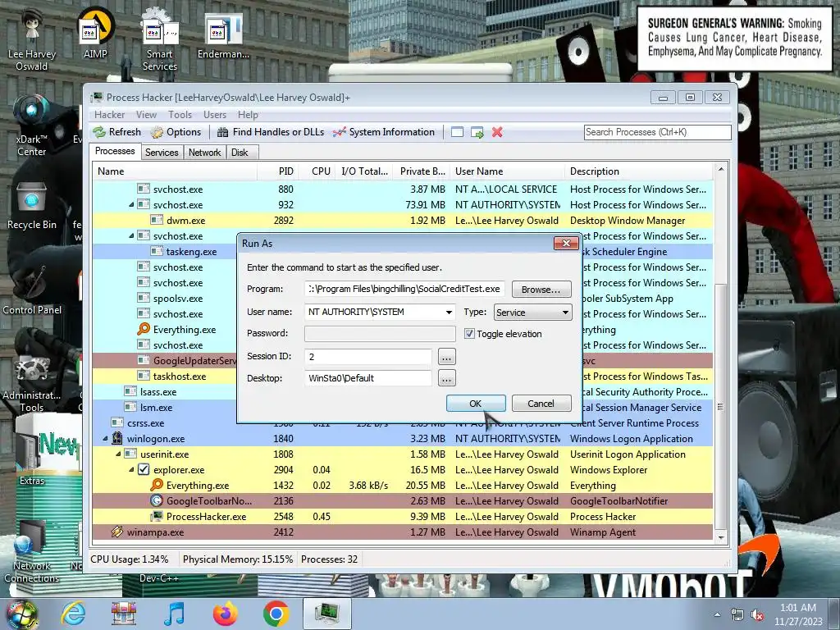840x630 pixels.
Task: Select the ProcessHacker.exe process icon
Action: coord(157,517)
